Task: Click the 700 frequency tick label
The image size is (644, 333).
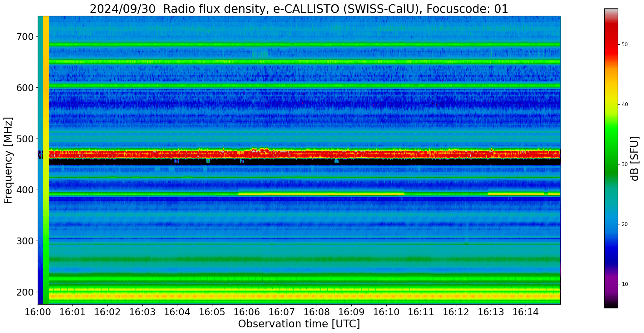Action: click(x=25, y=37)
